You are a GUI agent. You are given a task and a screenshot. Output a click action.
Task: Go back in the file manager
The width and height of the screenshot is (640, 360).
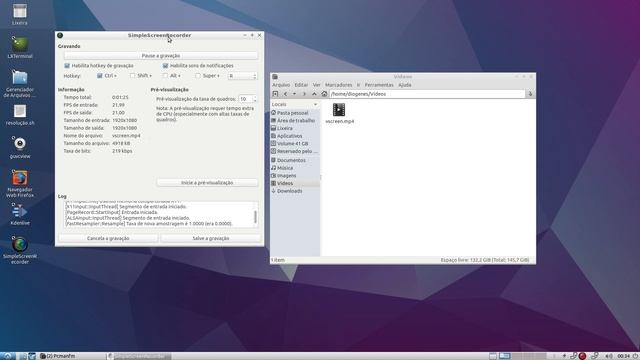click(x=285, y=94)
